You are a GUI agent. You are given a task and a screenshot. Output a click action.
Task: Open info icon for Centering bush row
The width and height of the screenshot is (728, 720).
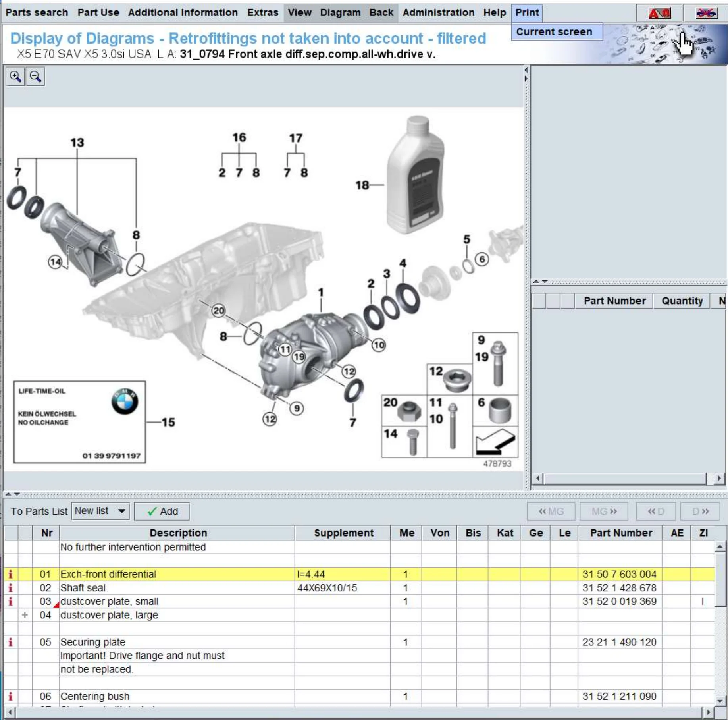[10, 696]
